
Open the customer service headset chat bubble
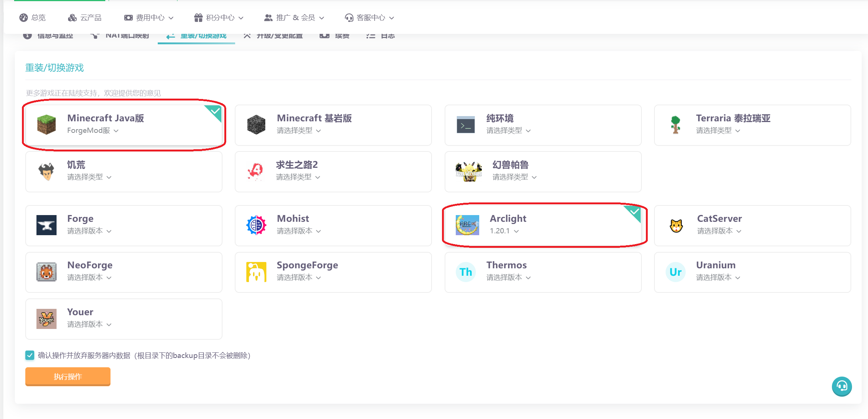(x=842, y=387)
